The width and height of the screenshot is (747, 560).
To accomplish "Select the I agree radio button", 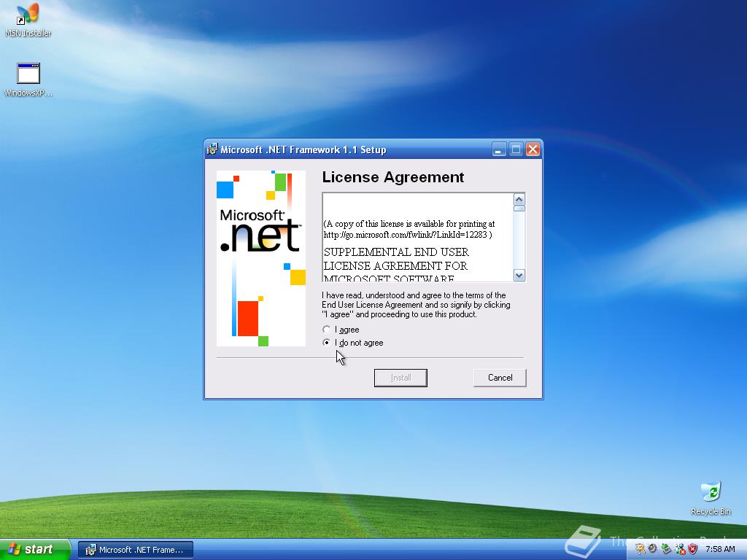I will point(327,330).
